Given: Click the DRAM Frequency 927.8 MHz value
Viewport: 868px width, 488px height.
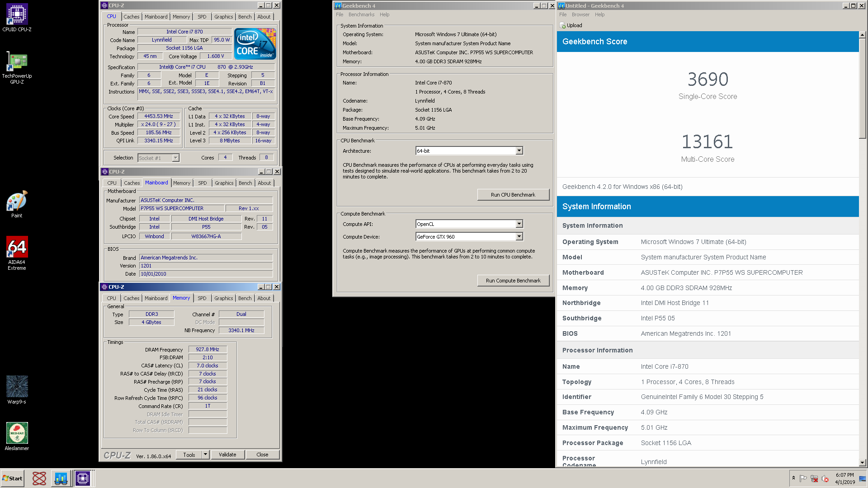Looking at the screenshot, I should 208,349.
